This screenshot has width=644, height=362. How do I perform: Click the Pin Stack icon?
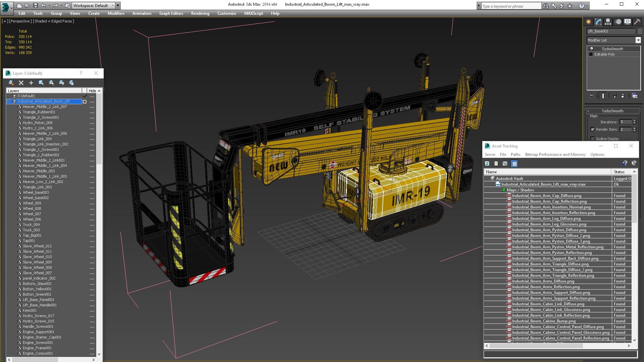pyautogui.click(x=591, y=96)
